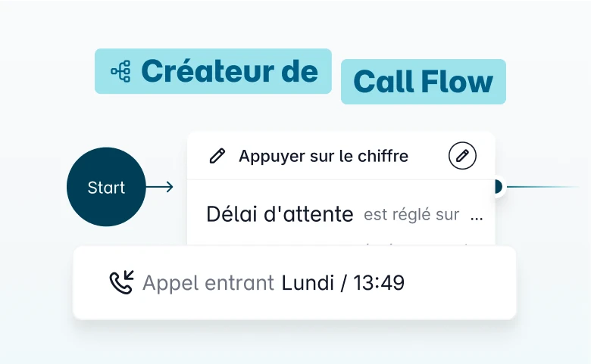Image resolution: width=591 pixels, height=364 pixels.
Task: Open the three-dot ellipsis after est réglé sur
Action: tap(477, 216)
